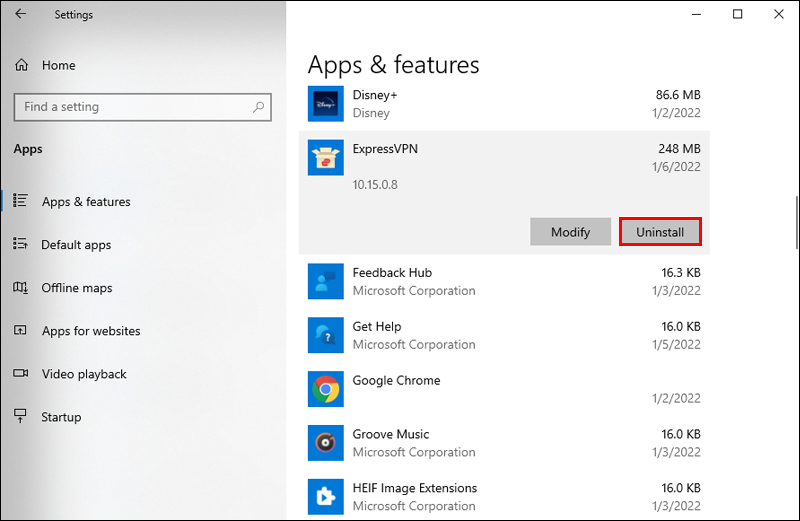Switch to Offline maps page

pyautogui.click(x=76, y=288)
